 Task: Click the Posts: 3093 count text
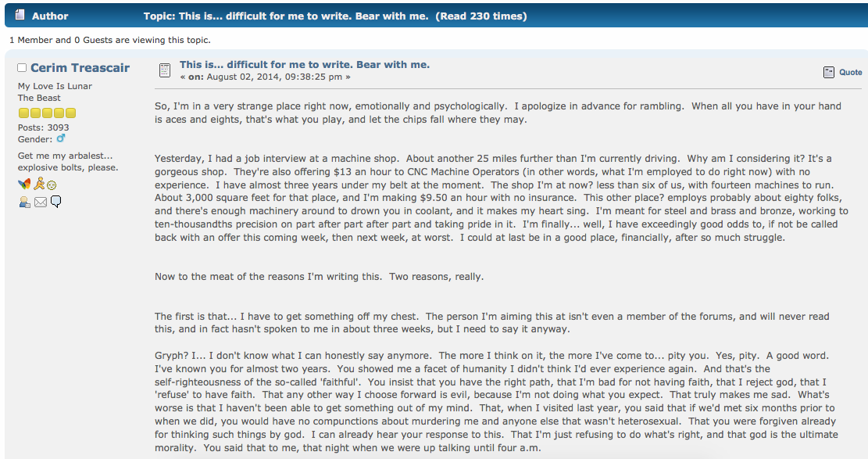click(43, 127)
